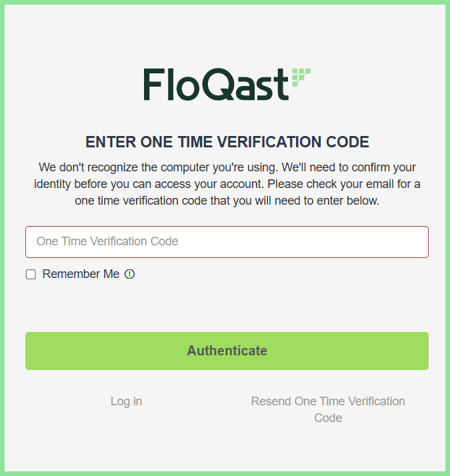Click Resend One Time Verification Code link
This screenshot has width=450, height=476.
click(328, 409)
